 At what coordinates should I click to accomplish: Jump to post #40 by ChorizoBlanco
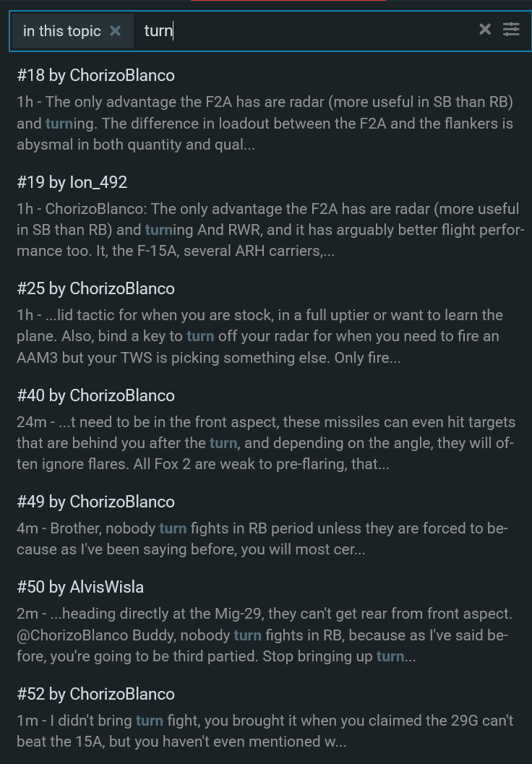(95, 395)
